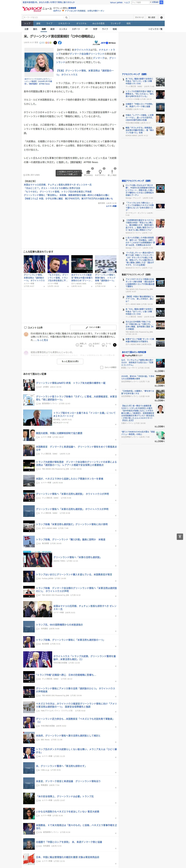This screenshot has height=868, width=186.
Task: Click the top web search input field
Action: coord(140,2)
